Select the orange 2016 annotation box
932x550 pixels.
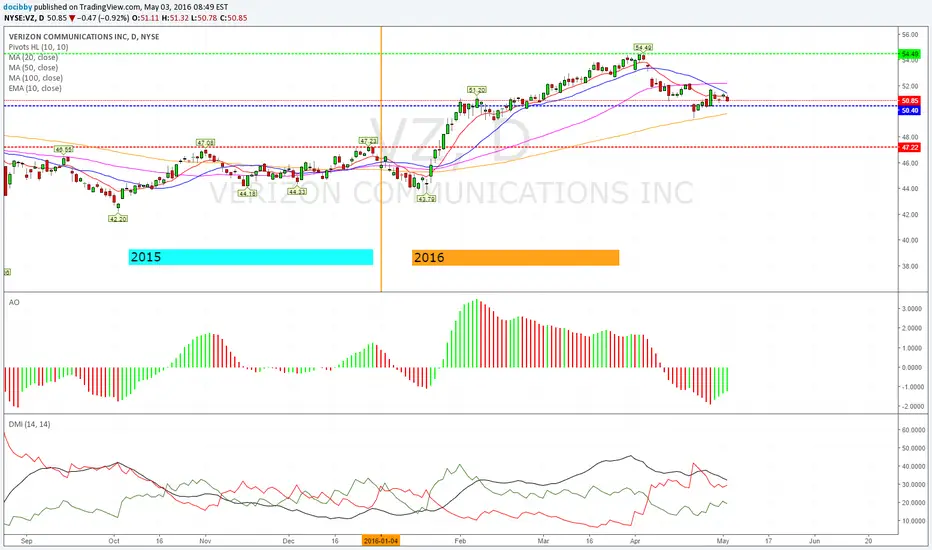[x=515, y=257]
